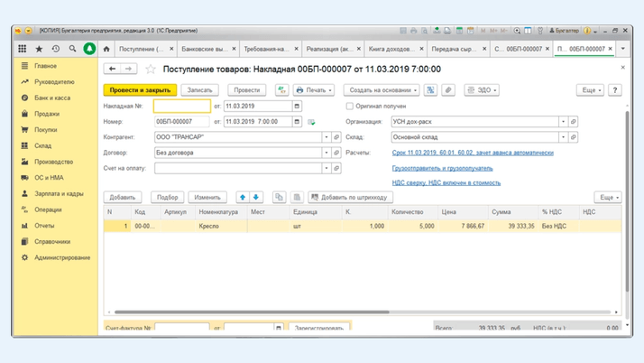Open Покупки section in sidebar
This screenshot has height=363, width=644.
point(46,130)
